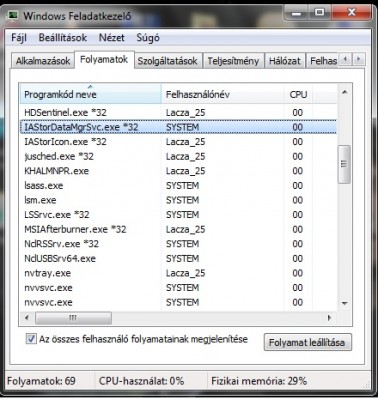Click Lacza_25 user in HDSentinel row
378x400 pixels.
click(x=185, y=113)
